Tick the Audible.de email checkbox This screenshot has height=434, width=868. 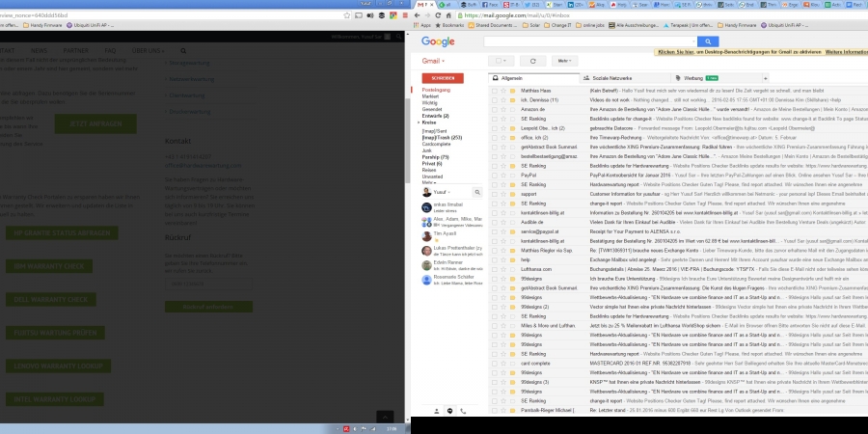[495, 222]
